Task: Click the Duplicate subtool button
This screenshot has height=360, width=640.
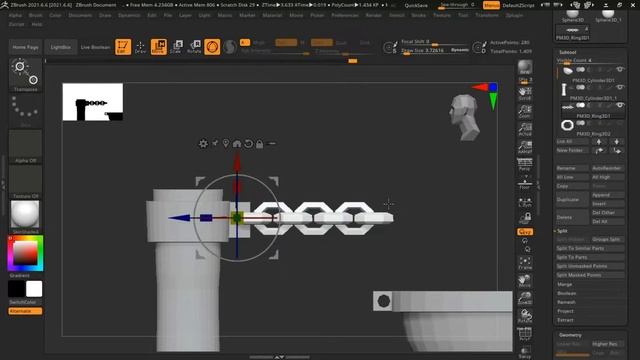Action: (572, 200)
